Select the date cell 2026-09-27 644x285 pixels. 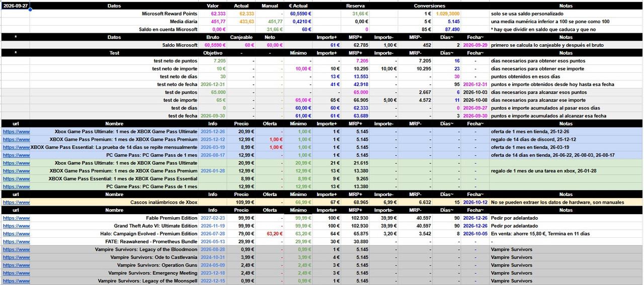[15, 6]
